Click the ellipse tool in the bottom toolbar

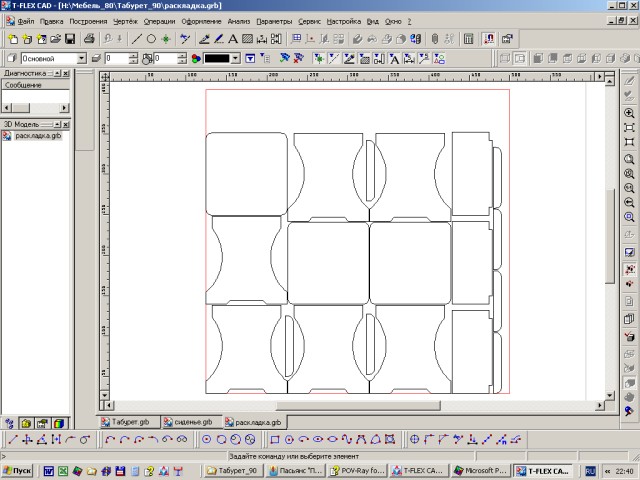click(318, 440)
